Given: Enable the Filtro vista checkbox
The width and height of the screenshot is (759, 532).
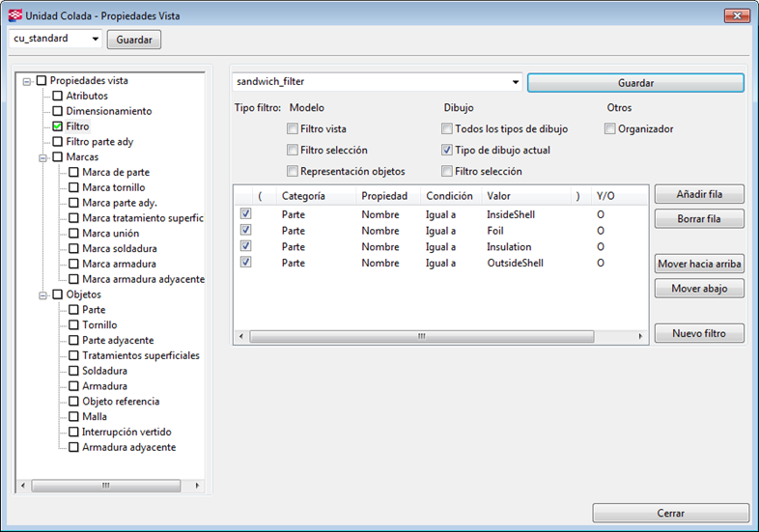Looking at the screenshot, I should [293, 129].
